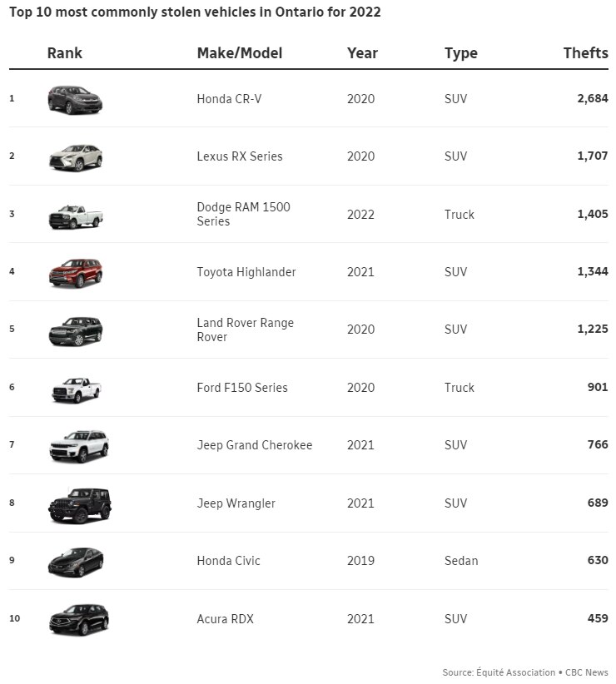Select the Jeep Grand Cherokee image
This screenshot has height=684, width=616.
point(78,446)
